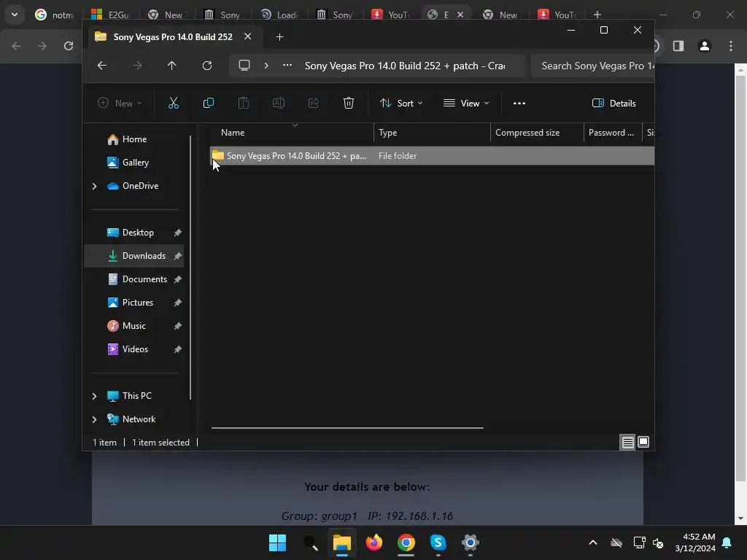Viewport: 747px width, 560px height.
Task: Open the pinned Desktop folder
Action: [x=138, y=233]
